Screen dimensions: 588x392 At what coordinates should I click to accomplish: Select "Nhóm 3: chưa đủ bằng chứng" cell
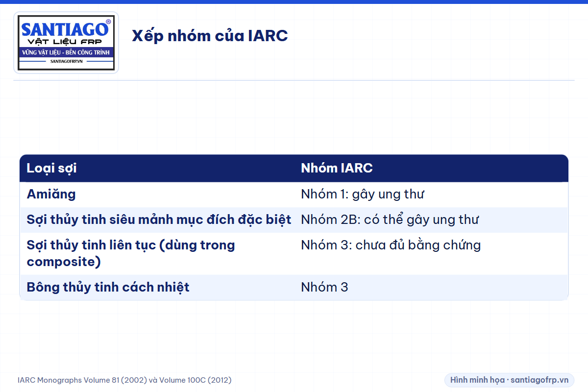[x=431, y=253]
